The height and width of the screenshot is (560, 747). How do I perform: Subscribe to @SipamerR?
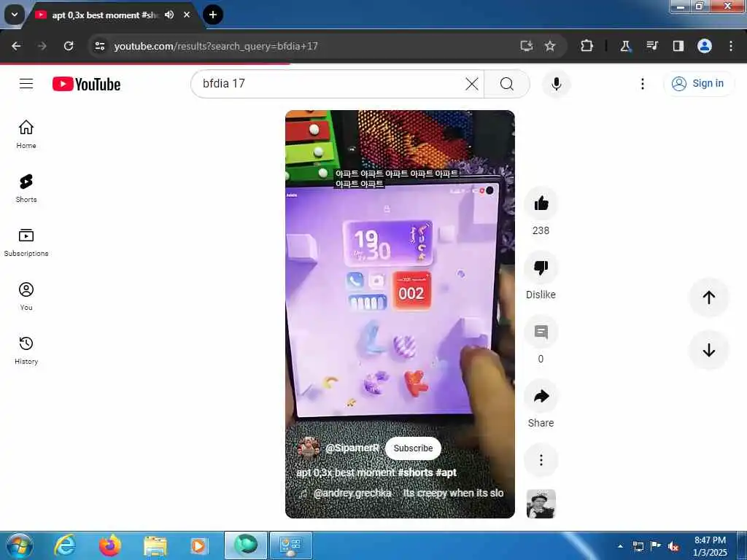pos(413,448)
